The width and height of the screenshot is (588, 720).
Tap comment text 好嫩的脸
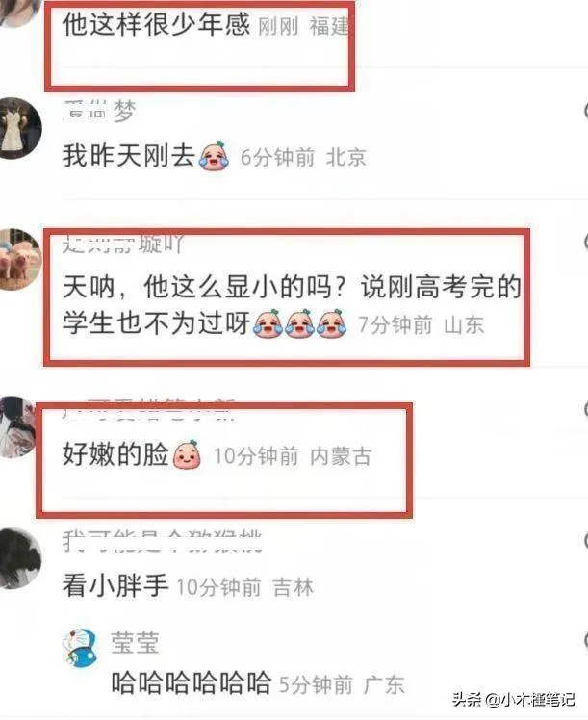(115, 454)
